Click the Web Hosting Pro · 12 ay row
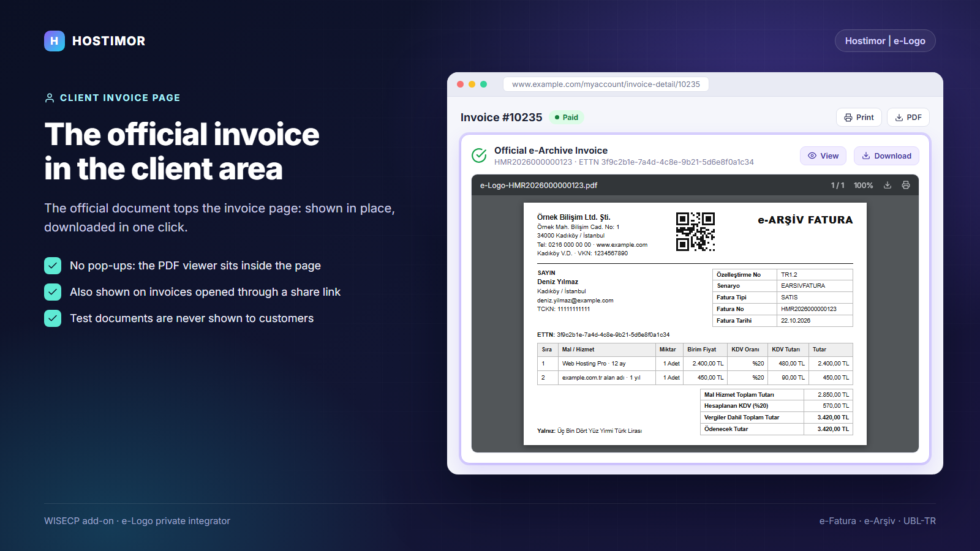The image size is (980, 551). pos(695,364)
